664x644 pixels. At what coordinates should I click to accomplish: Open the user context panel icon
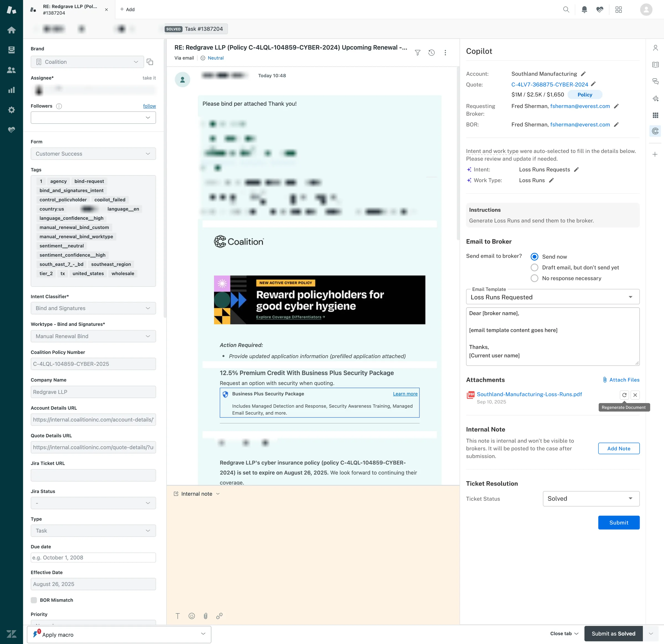click(655, 48)
